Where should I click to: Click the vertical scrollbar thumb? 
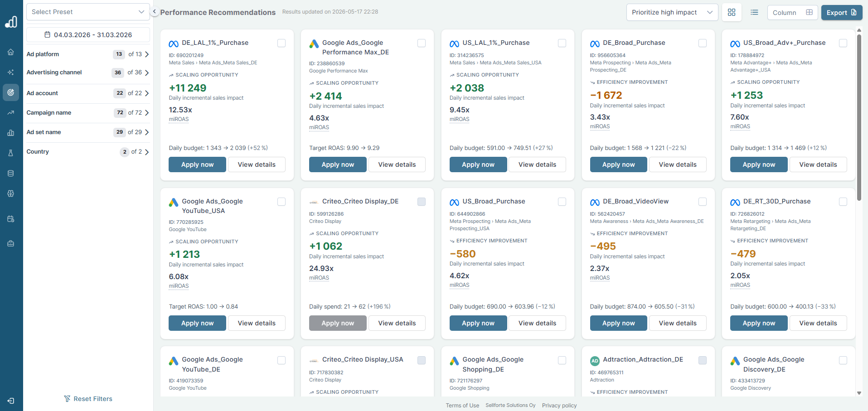pyautogui.click(x=859, y=117)
